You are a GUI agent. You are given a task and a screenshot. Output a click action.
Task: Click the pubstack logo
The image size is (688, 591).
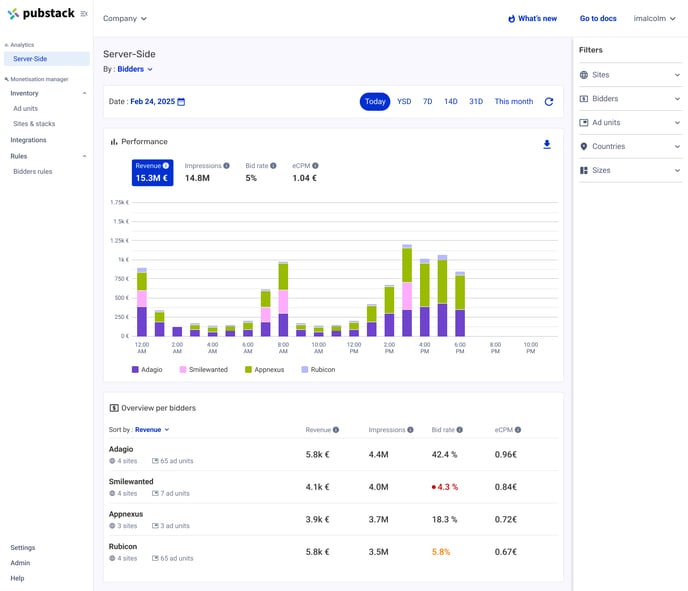pos(41,14)
